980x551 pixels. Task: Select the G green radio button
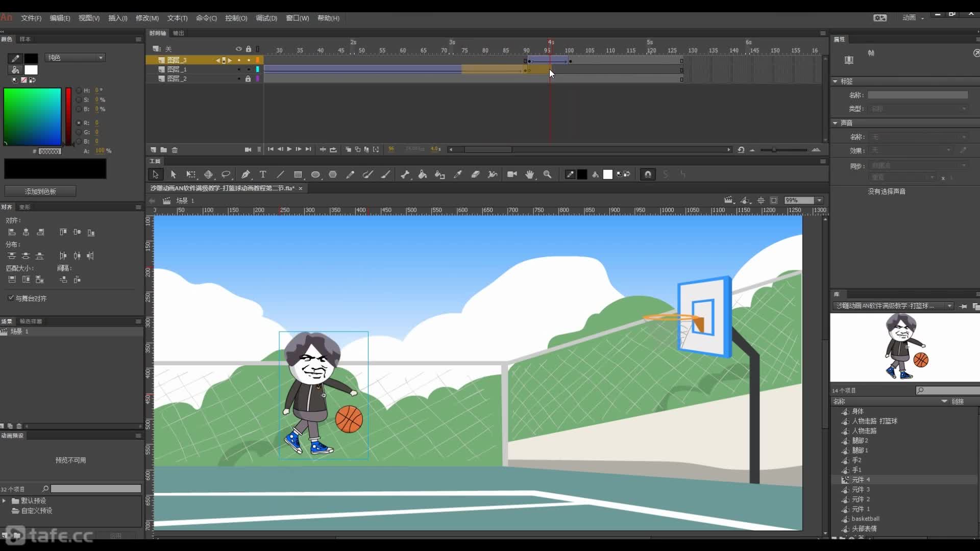[79, 132]
